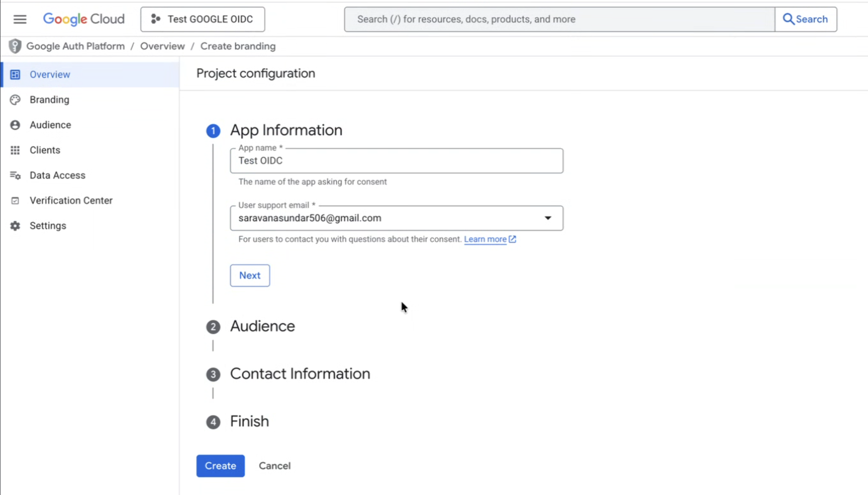Open Clients via the grid icon
This screenshot has width=868, height=495.
tap(15, 150)
